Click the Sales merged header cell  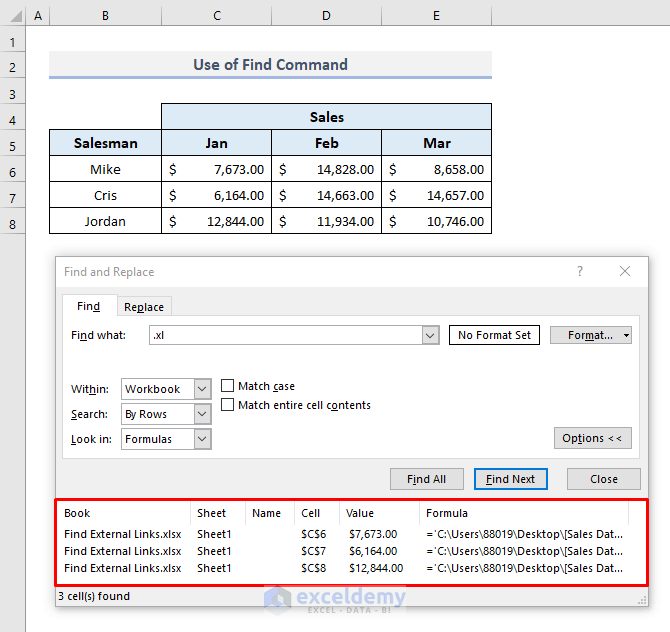click(x=326, y=117)
